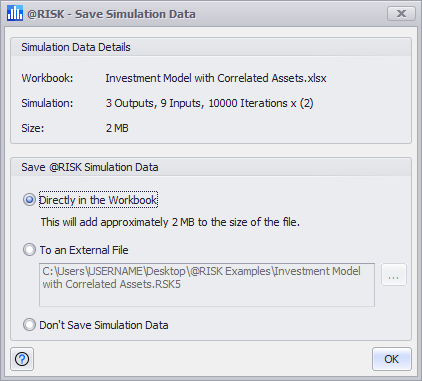Click the 2 MB size value

tap(117, 128)
